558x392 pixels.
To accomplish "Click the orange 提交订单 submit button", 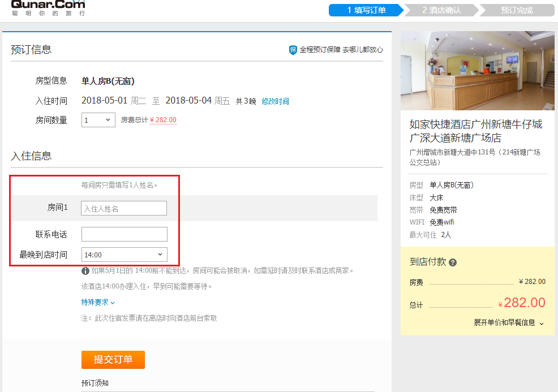I will pyautogui.click(x=113, y=360).
